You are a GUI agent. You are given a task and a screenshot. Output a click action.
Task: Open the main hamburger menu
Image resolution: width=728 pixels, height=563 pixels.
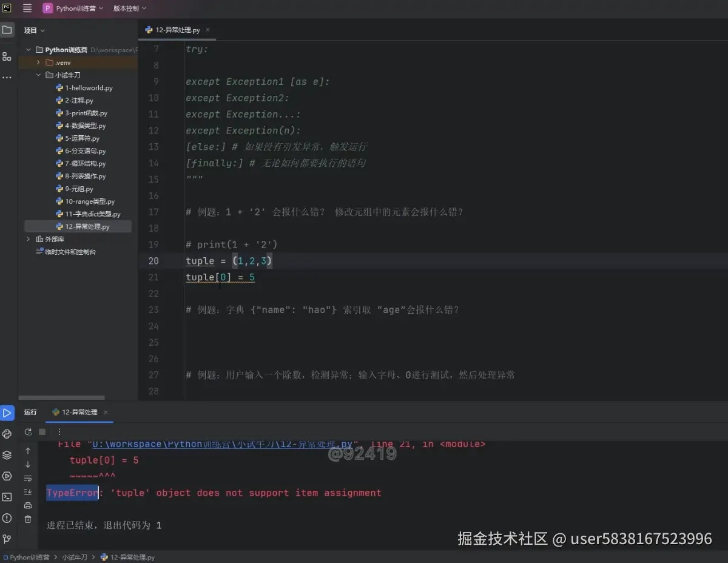coord(27,8)
